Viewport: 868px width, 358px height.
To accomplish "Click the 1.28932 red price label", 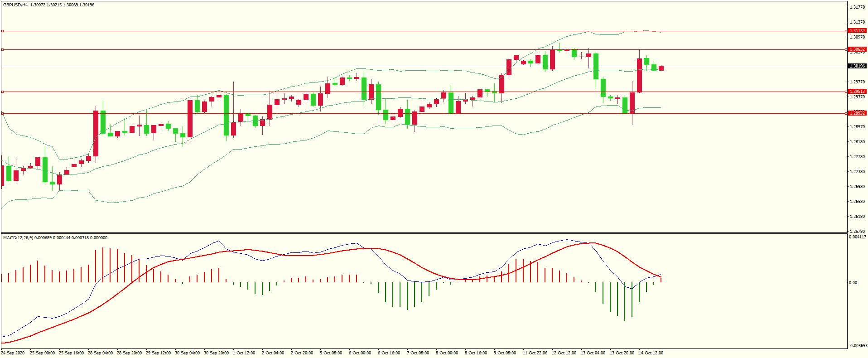I will click(x=857, y=113).
